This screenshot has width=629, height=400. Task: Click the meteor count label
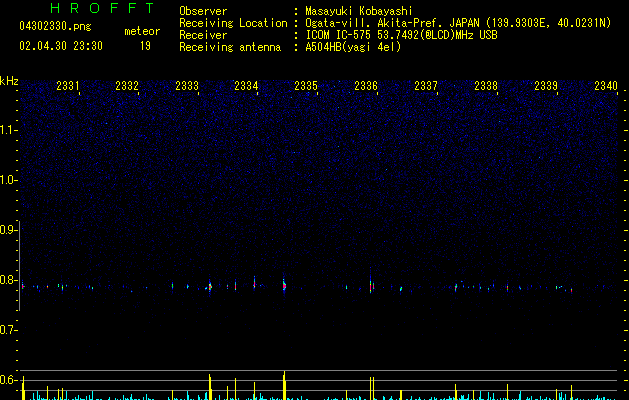(x=142, y=31)
